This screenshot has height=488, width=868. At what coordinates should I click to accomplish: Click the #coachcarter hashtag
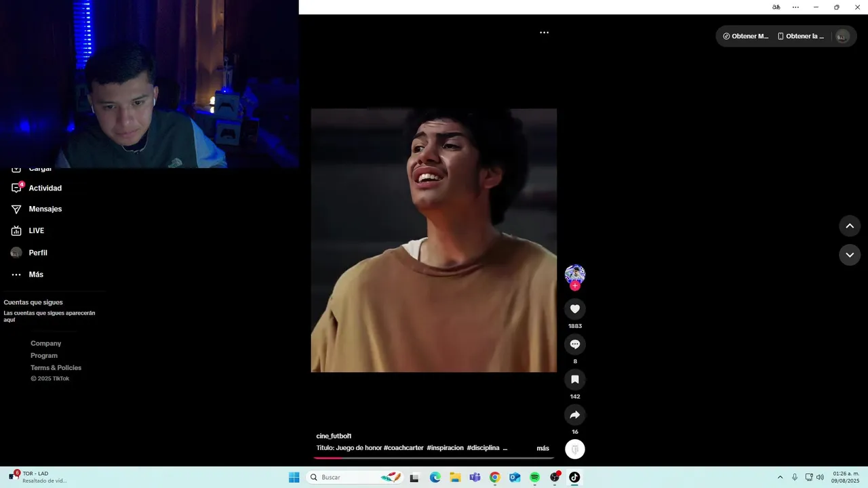pyautogui.click(x=403, y=448)
